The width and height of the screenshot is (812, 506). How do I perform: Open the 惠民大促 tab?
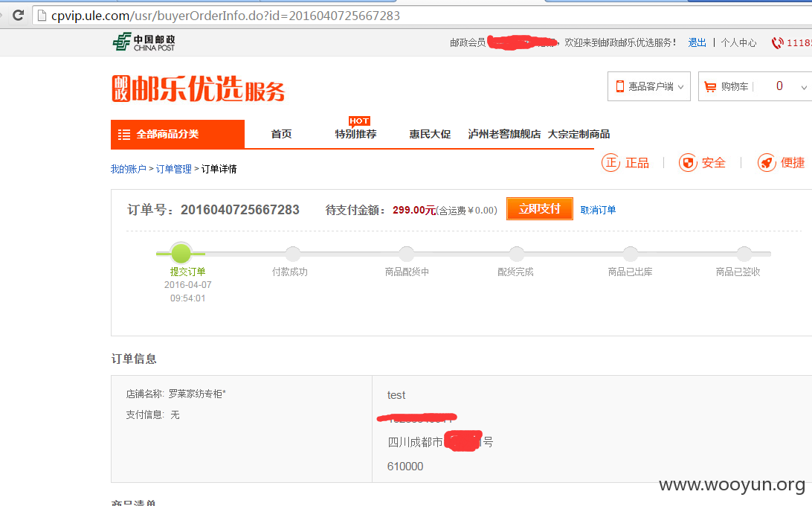click(430, 134)
